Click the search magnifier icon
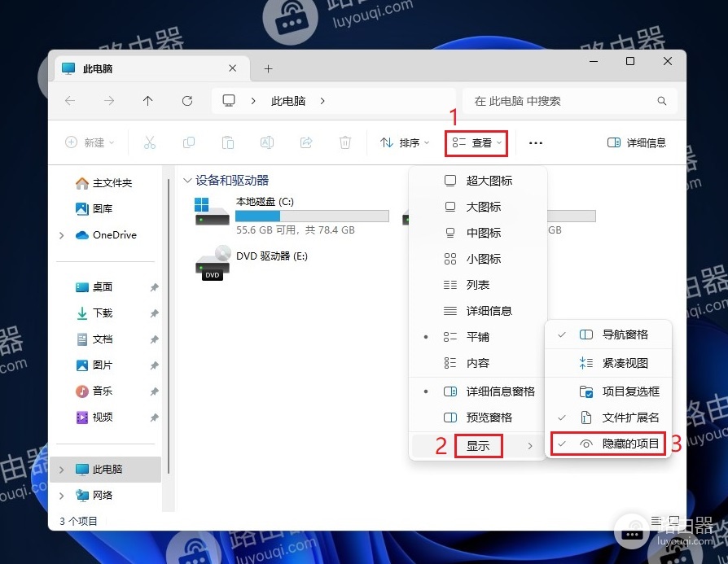This screenshot has height=564, width=728. [x=662, y=101]
